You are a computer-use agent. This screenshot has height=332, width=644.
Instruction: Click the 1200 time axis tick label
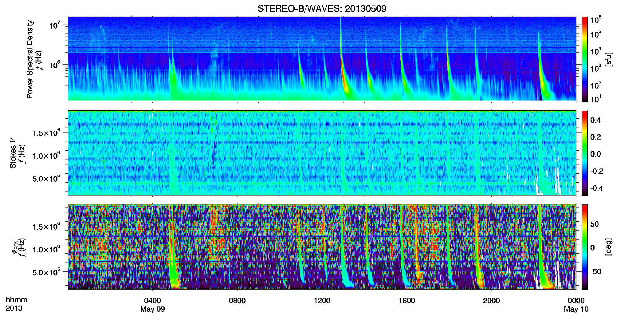[x=322, y=300]
